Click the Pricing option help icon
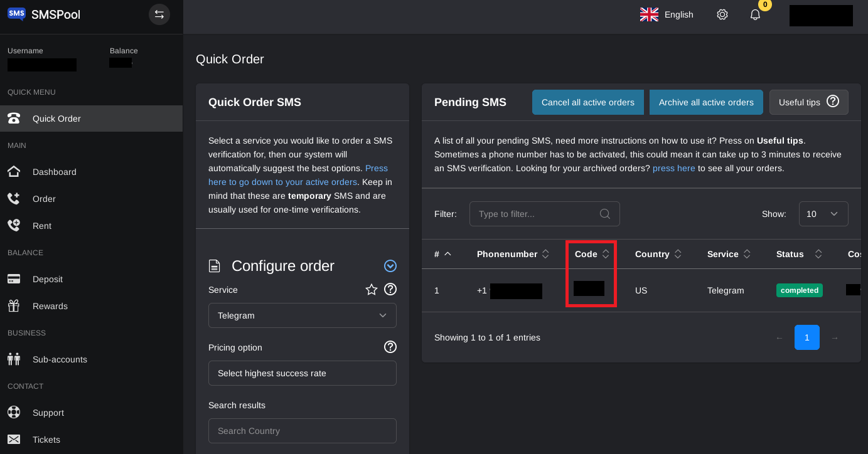Viewport: 868px width, 454px height. click(x=390, y=347)
